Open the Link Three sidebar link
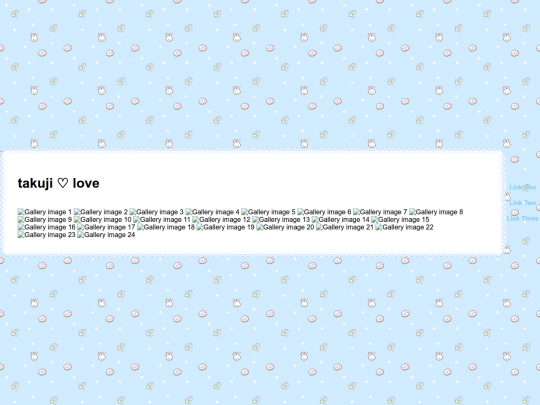The image size is (540, 405). point(522,218)
